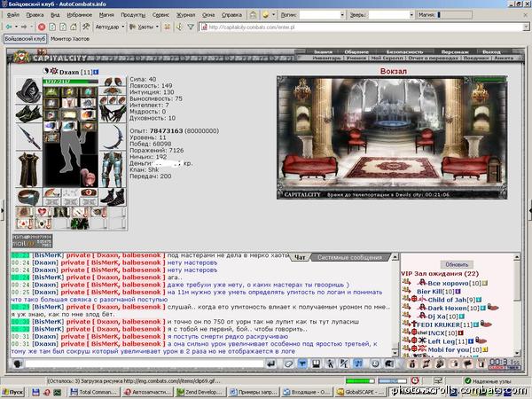Screen dimensions: 532x399
Task: Open the Магия menu
Action: [x=106, y=15]
